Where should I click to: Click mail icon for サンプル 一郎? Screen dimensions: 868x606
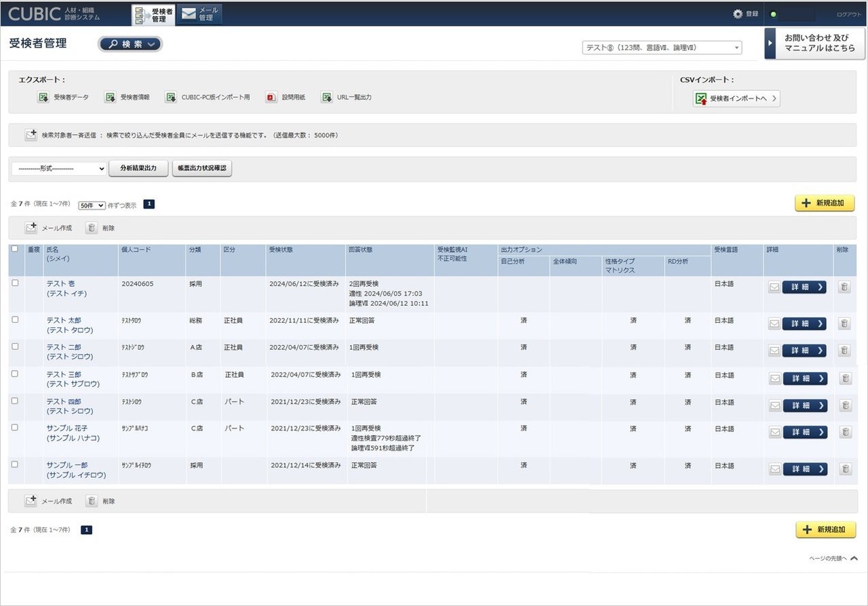pyautogui.click(x=774, y=469)
